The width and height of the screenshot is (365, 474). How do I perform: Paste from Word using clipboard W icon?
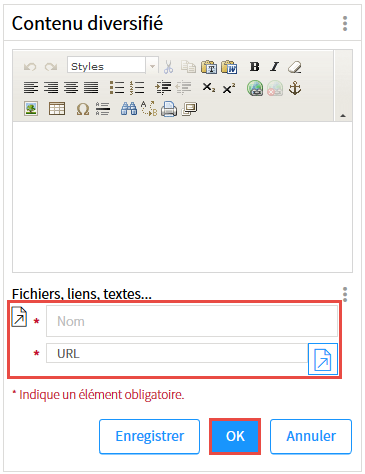tap(229, 67)
